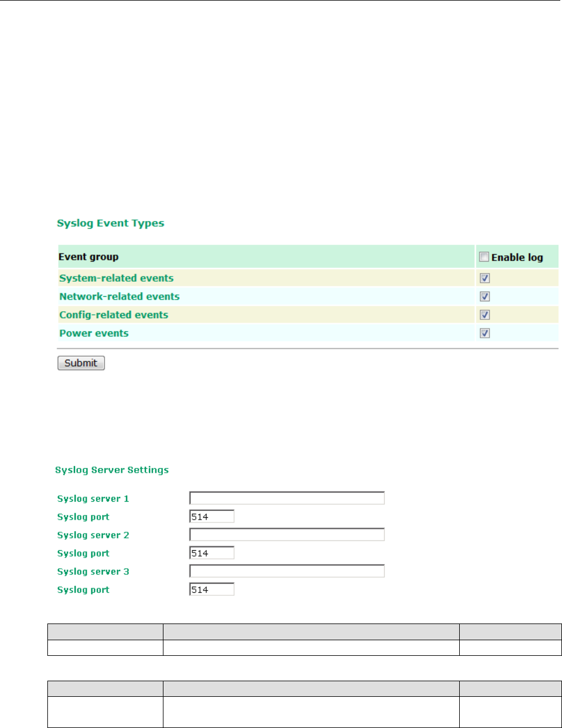Uncheck Network-related events log checkbox
The image size is (562, 728).
point(485,297)
